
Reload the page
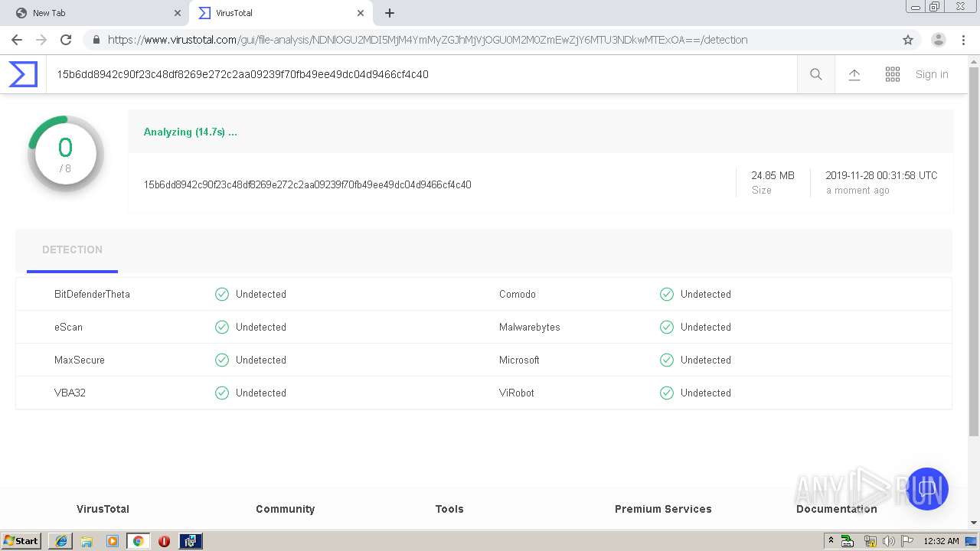click(66, 40)
